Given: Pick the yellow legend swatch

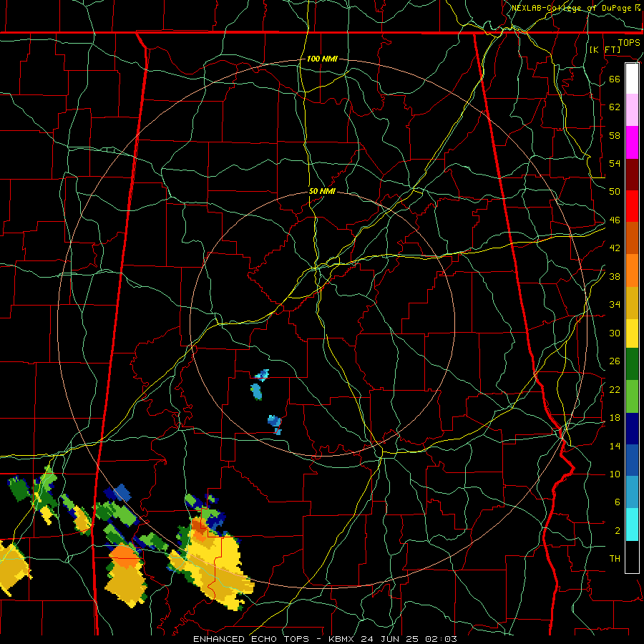Looking at the screenshot, I should point(632,333).
